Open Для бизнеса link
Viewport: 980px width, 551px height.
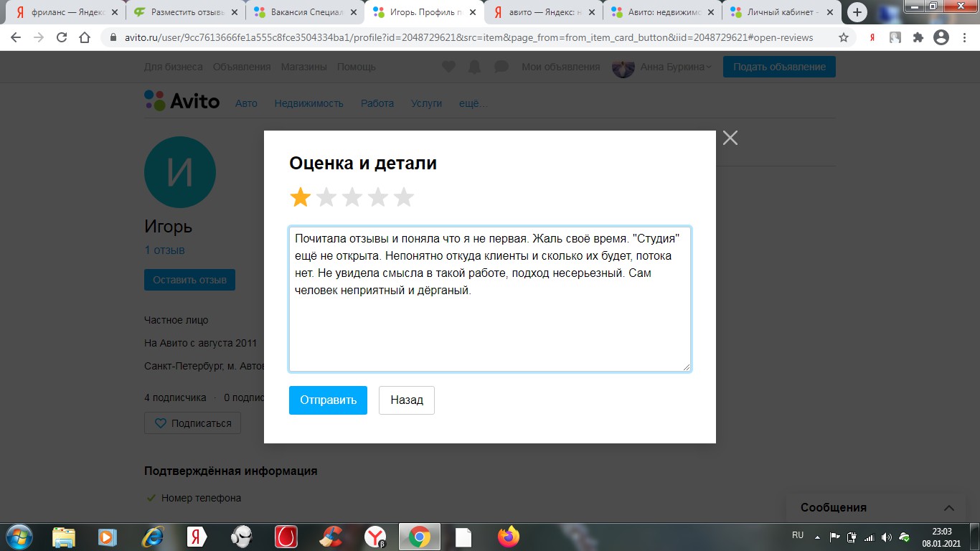173,67
